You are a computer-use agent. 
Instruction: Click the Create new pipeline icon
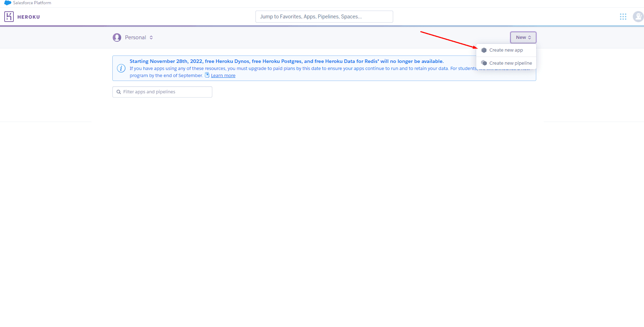pos(484,63)
